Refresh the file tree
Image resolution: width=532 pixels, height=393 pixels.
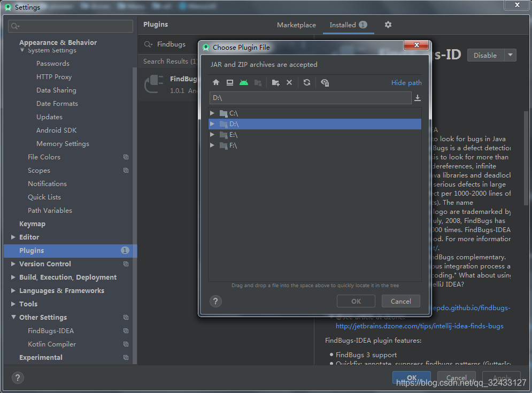click(307, 82)
